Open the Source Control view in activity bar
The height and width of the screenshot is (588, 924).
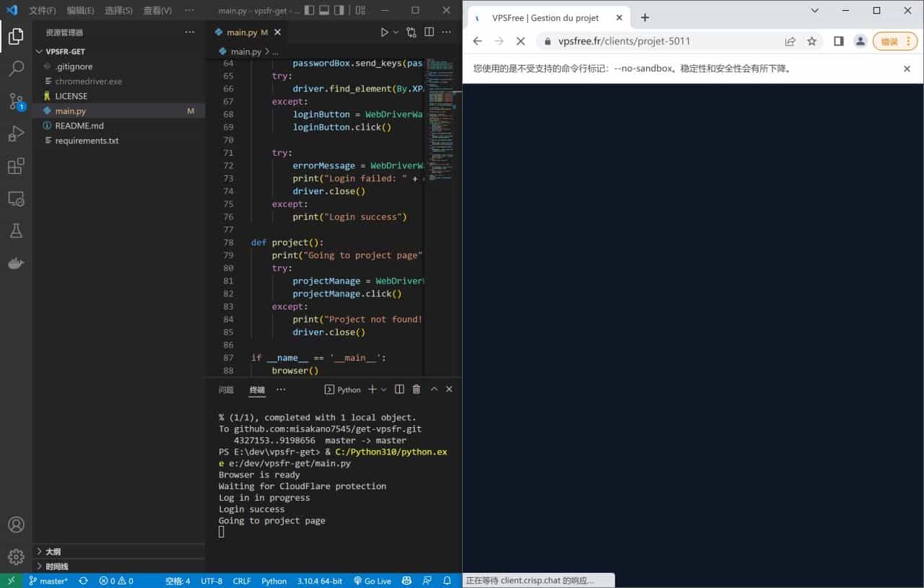[x=16, y=102]
